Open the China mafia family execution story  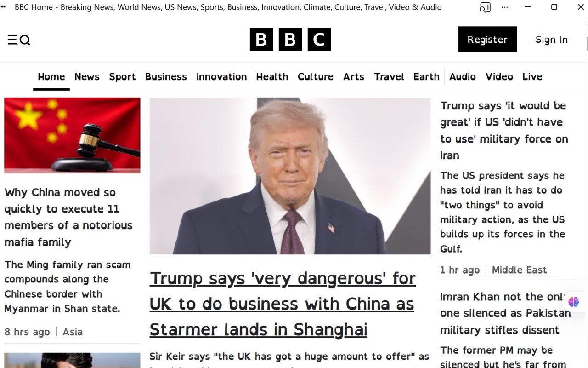68,217
